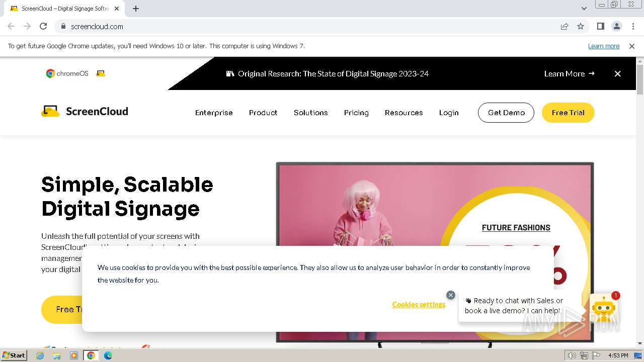
Task: Go to the Login page
Action: click(449, 113)
